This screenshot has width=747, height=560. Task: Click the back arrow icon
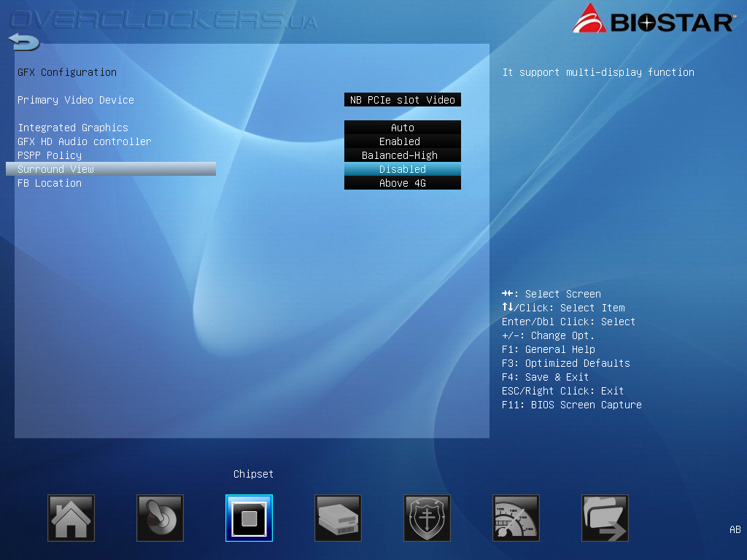point(24,42)
